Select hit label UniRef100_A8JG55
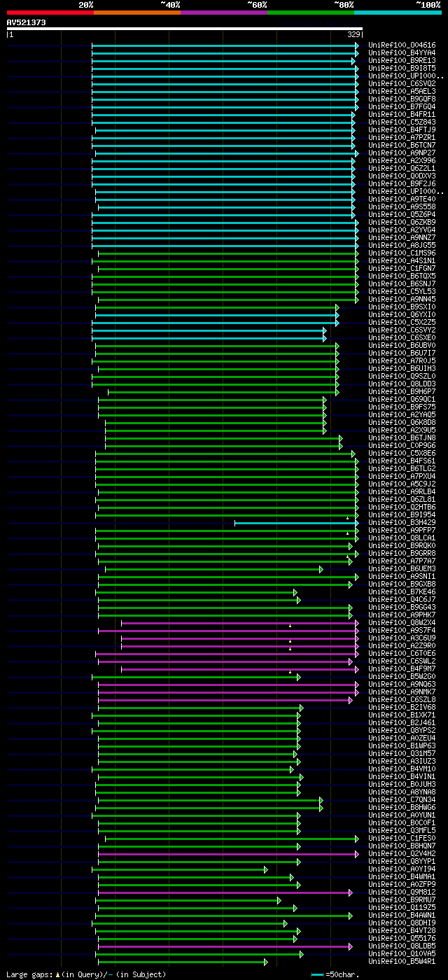This screenshot has height=980, width=448. (x=402, y=245)
